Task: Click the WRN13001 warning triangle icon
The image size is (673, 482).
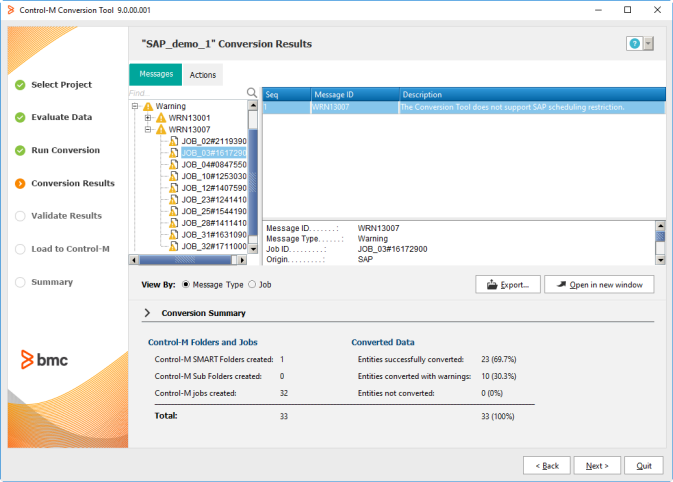Action: click(161, 118)
